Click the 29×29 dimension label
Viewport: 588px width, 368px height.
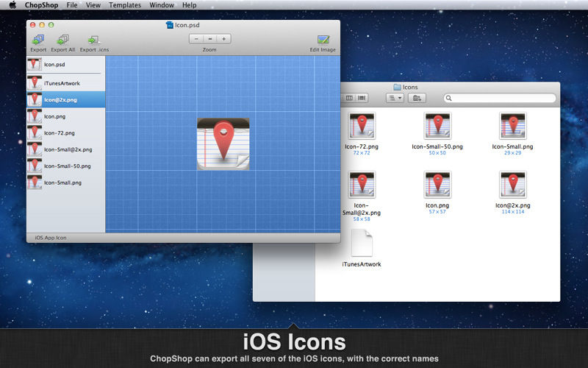click(x=512, y=153)
